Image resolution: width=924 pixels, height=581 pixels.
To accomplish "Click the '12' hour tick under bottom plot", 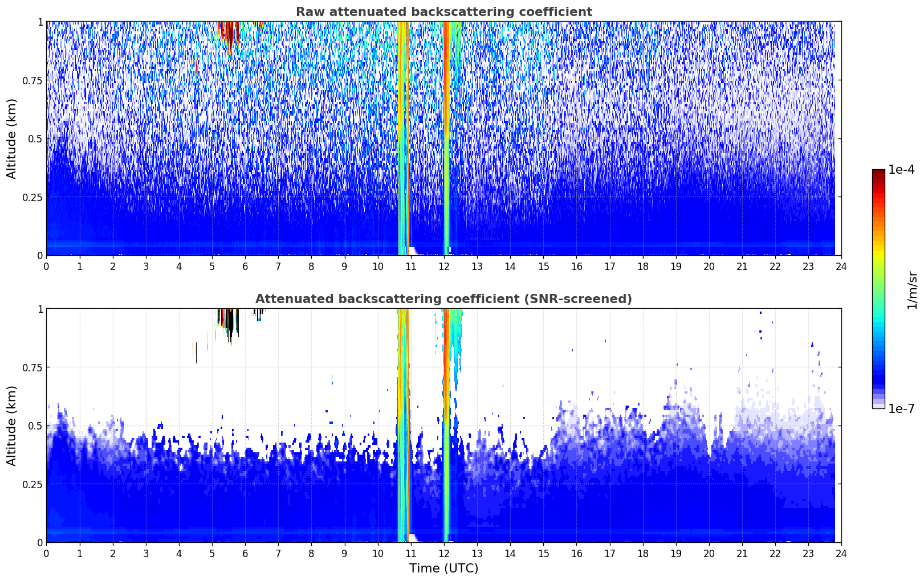I will pos(443,553).
